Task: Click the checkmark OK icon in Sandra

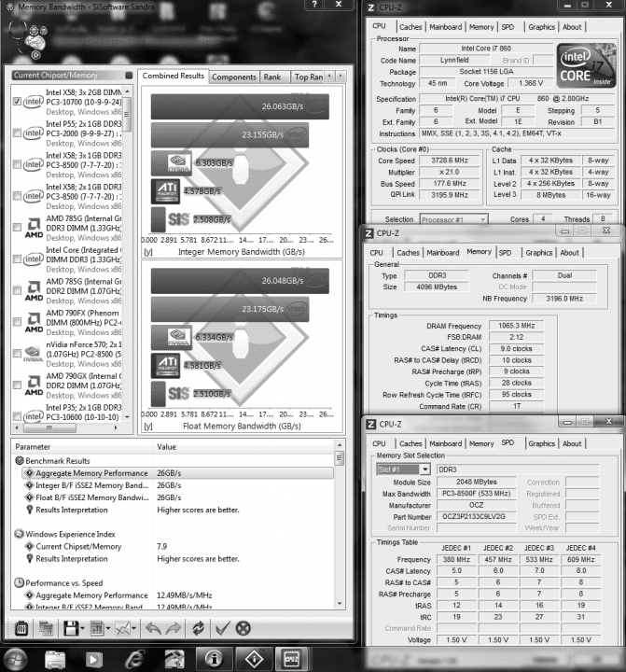Action: [x=222, y=629]
